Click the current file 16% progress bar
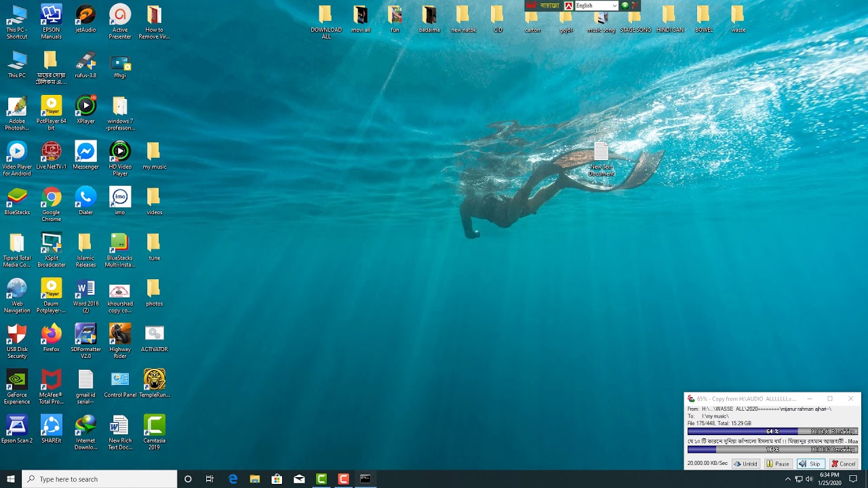Image resolution: width=868 pixels, height=488 pixels. (x=772, y=449)
